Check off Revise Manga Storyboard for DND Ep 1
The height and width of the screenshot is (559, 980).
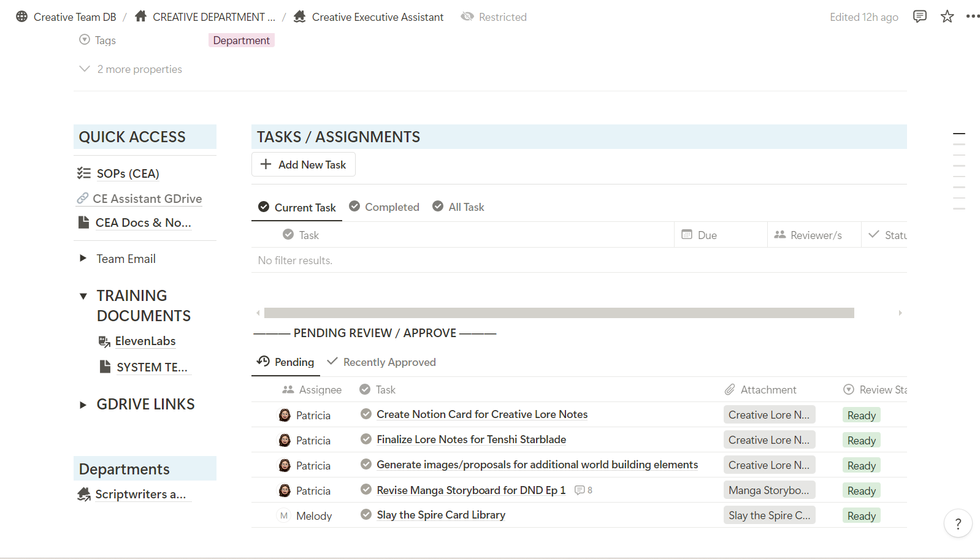(x=366, y=489)
